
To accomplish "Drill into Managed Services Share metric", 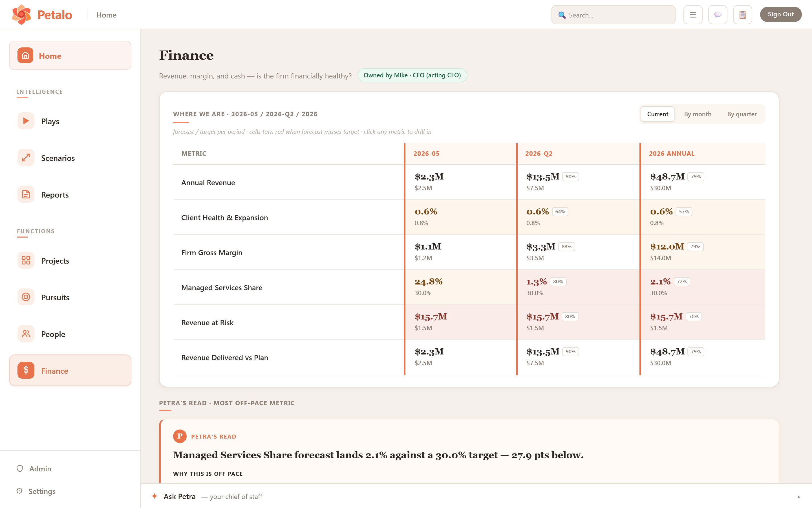I will 222,287.
